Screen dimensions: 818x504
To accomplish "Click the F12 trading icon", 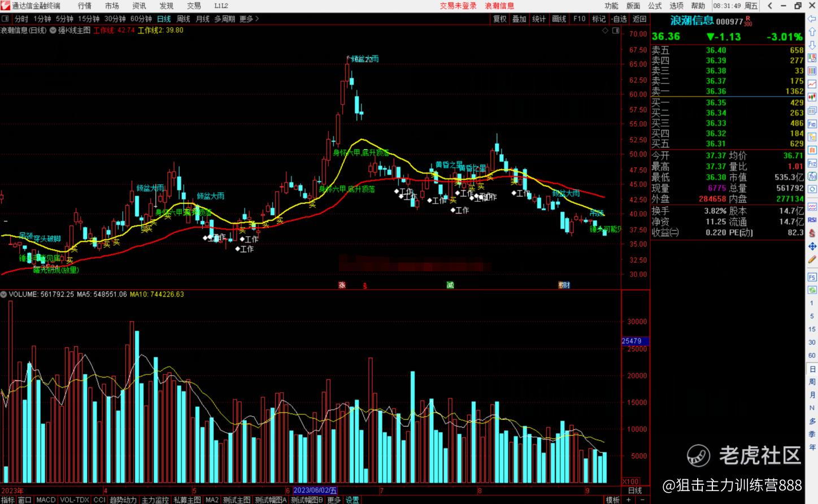I will 812,163.
